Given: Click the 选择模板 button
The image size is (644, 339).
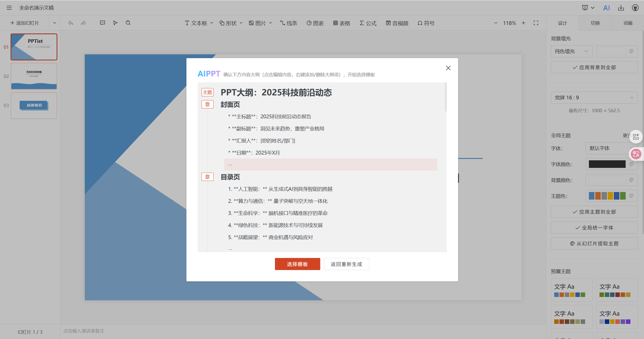Looking at the screenshot, I should coord(297,264).
